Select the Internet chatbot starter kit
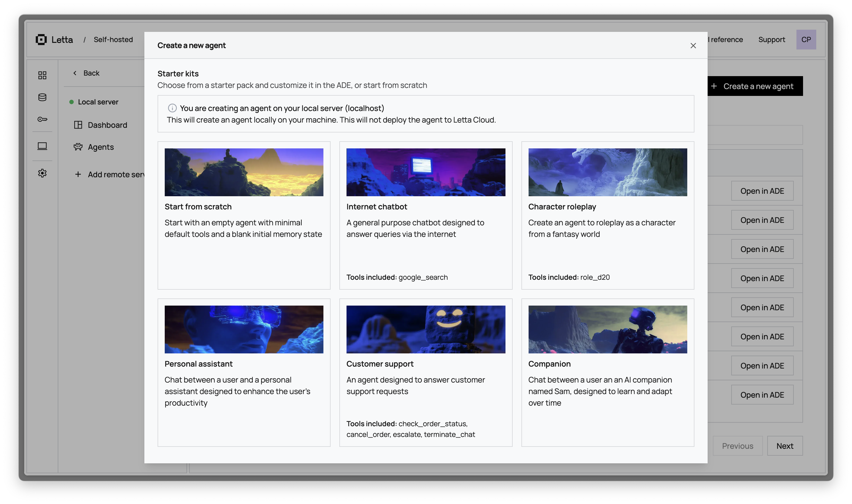 [425, 215]
